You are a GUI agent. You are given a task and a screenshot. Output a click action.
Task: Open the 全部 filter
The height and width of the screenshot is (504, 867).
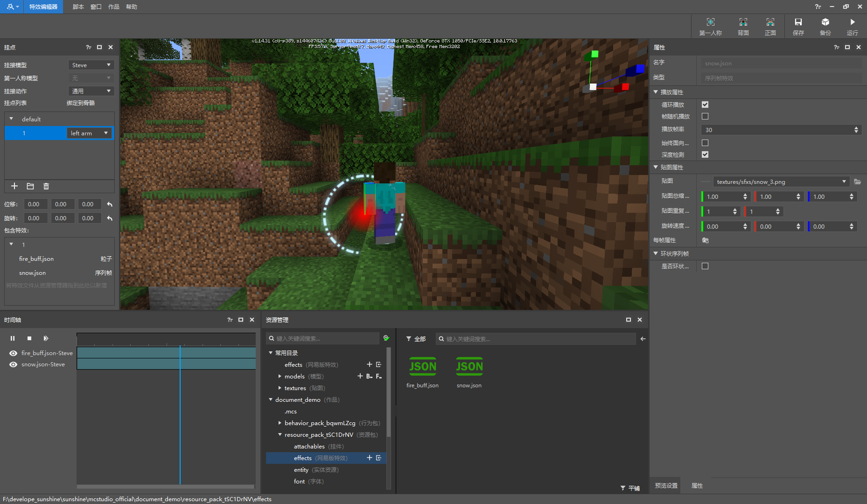click(416, 339)
